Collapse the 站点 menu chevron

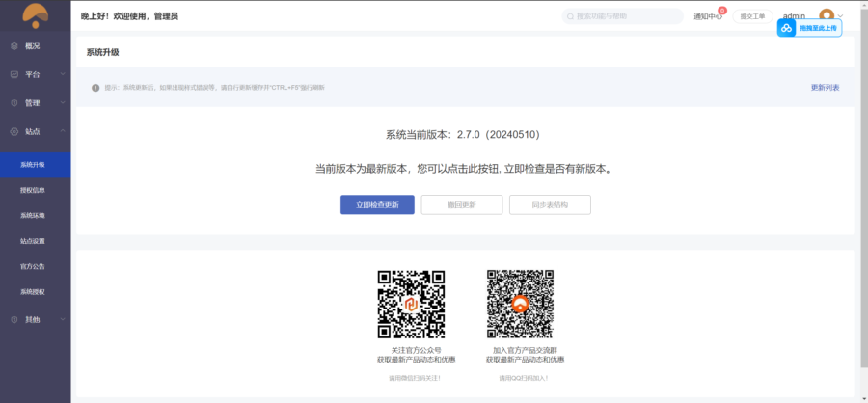(x=63, y=131)
